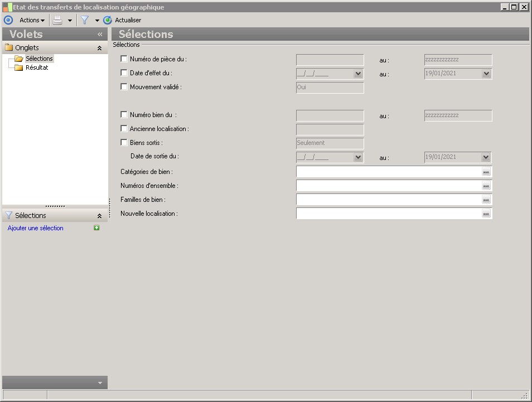
Task: Check the Biens sortis option
Action: pos(124,142)
